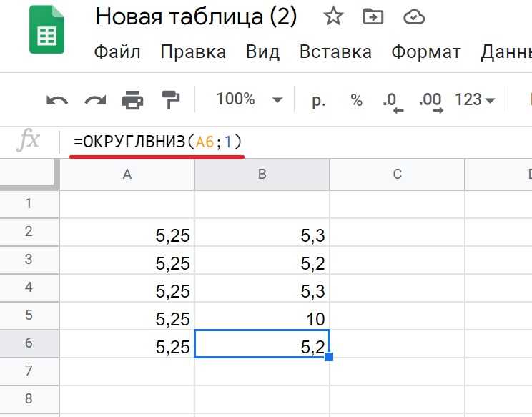
Task: Select cell A6 containing 5,25
Action: click(x=127, y=343)
